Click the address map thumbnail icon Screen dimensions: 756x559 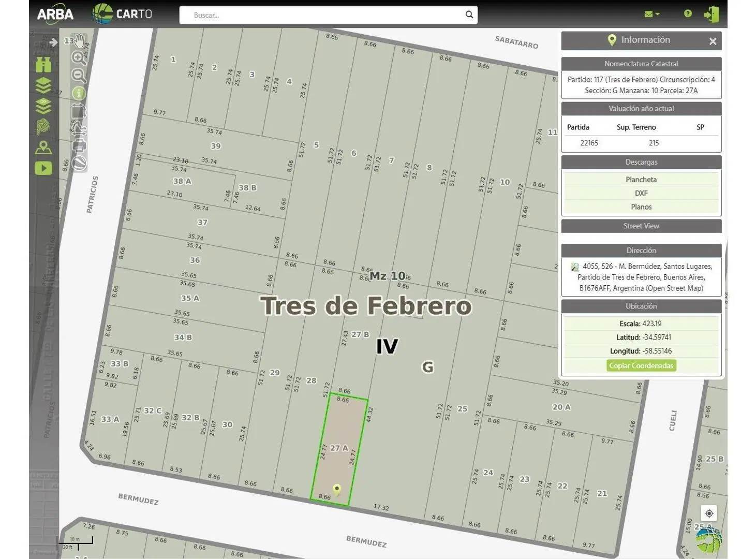click(575, 267)
